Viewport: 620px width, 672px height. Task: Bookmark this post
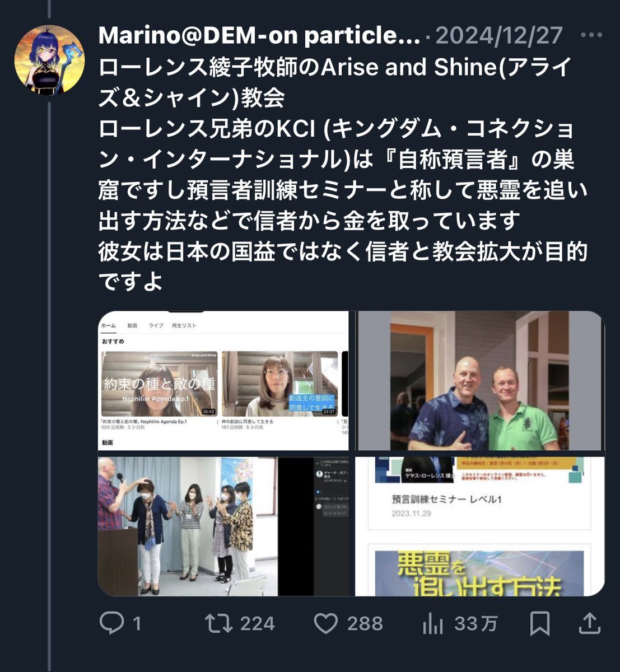(540, 623)
